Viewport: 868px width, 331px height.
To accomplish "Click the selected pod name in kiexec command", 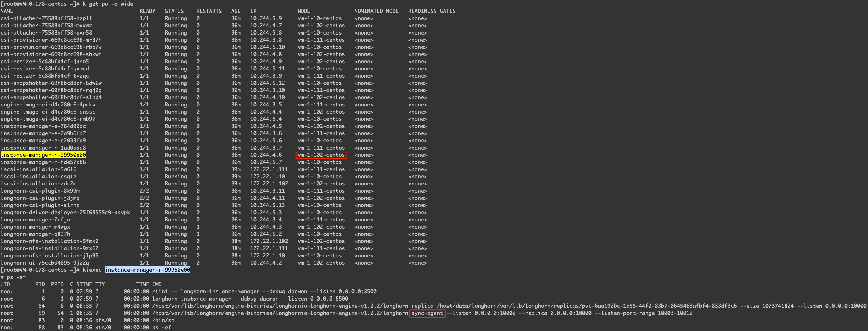I will pos(147,270).
